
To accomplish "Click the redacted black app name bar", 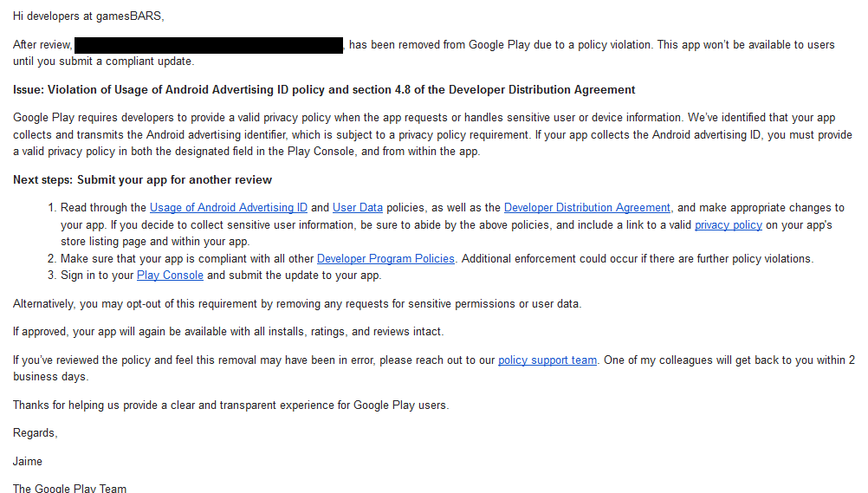I will pyautogui.click(x=209, y=45).
